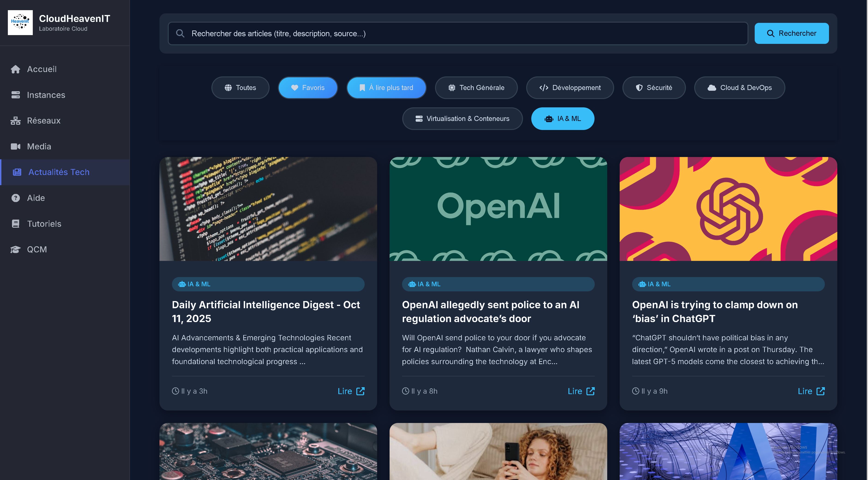The width and height of the screenshot is (868, 480).
Task: Click the Aide question mark icon
Action: (x=15, y=198)
